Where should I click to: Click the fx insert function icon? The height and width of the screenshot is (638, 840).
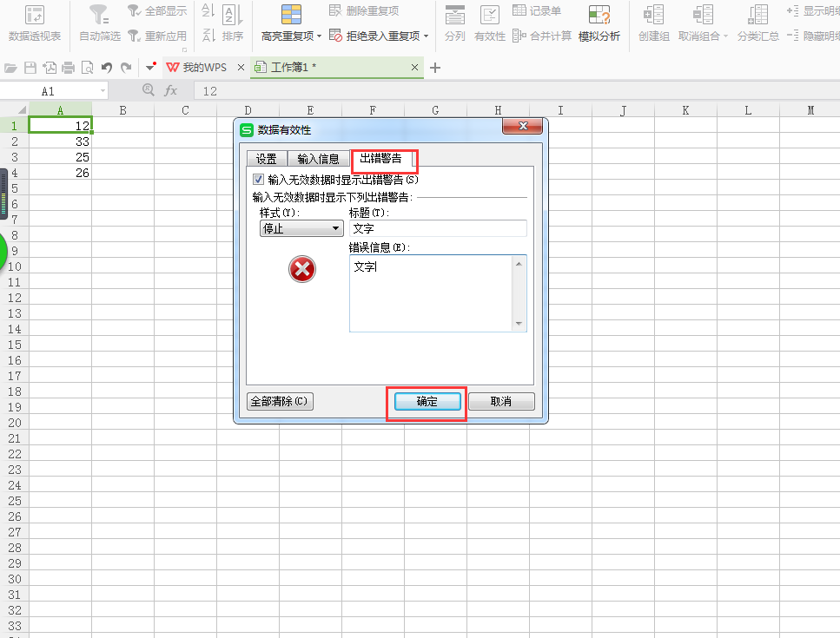point(171,90)
